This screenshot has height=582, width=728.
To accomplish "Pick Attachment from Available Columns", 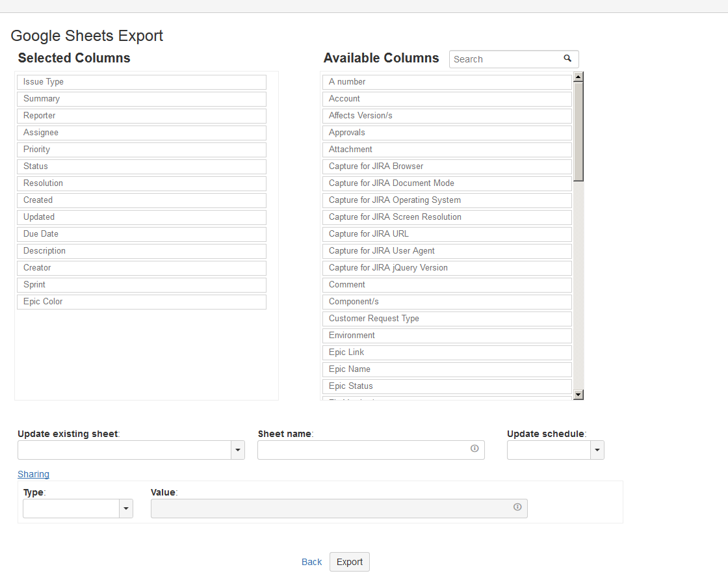I will pyautogui.click(x=447, y=150).
